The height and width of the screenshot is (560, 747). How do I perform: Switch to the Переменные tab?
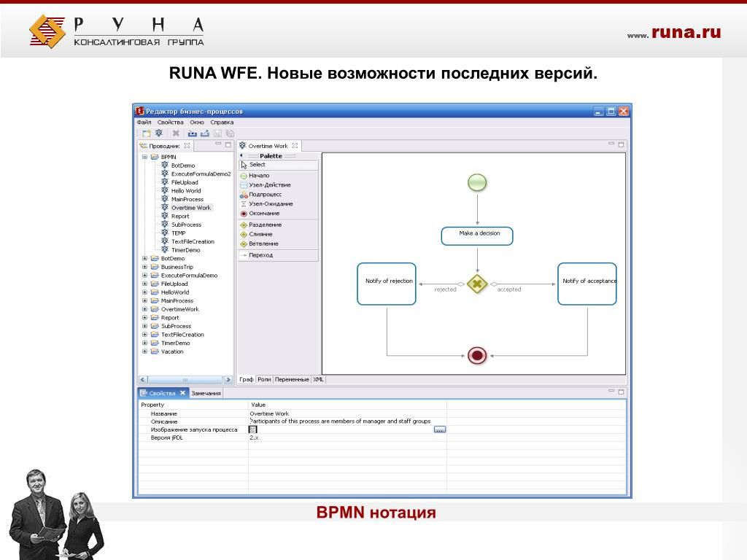point(292,379)
